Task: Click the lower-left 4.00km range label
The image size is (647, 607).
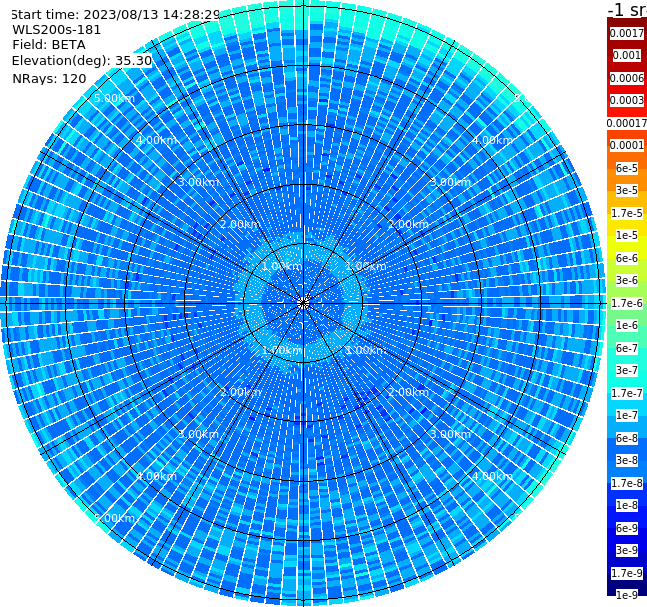Action: [x=156, y=476]
